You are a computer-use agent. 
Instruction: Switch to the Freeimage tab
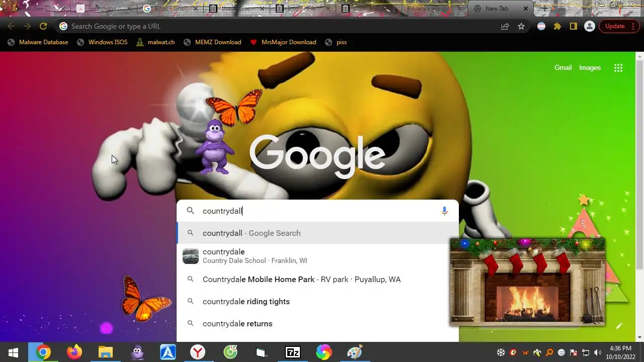pos(103,9)
